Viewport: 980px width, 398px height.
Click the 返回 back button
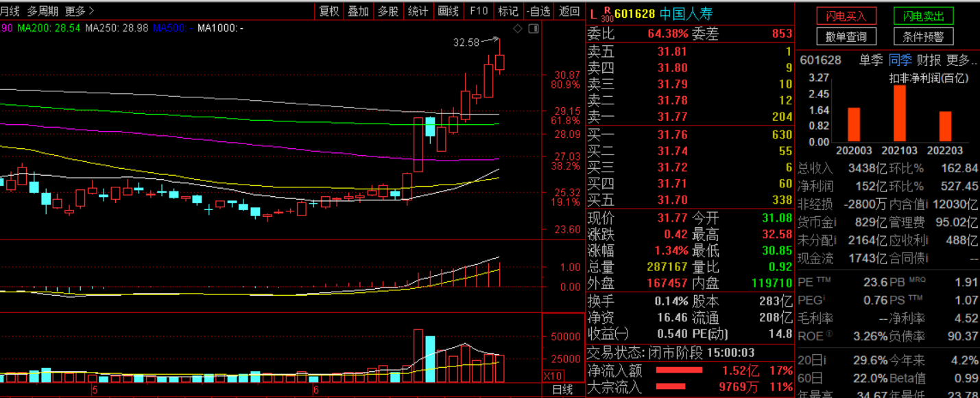point(569,11)
